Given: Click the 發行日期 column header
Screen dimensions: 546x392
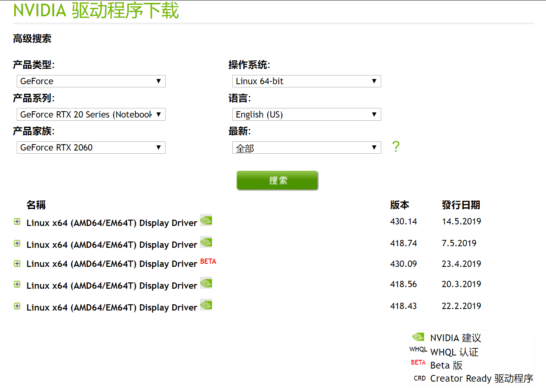Looking at the screenshot, I should click(461, 205).
